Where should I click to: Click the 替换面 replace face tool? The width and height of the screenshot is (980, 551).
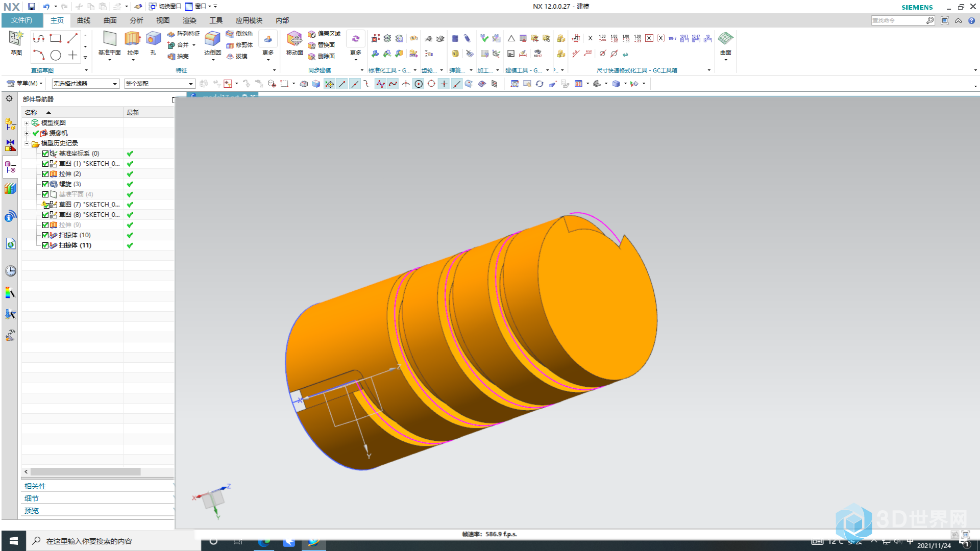tap(322, 45)
